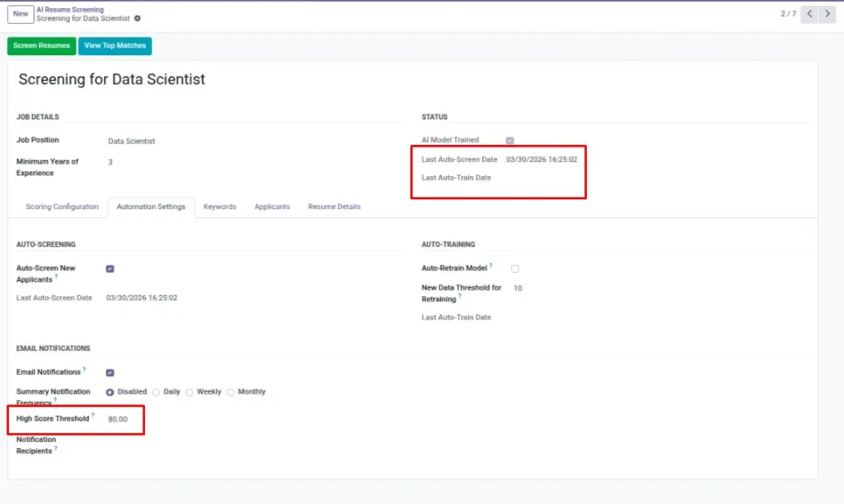Switch to the Scoring Configuration tab
The image size is (844, 504).
62,207
